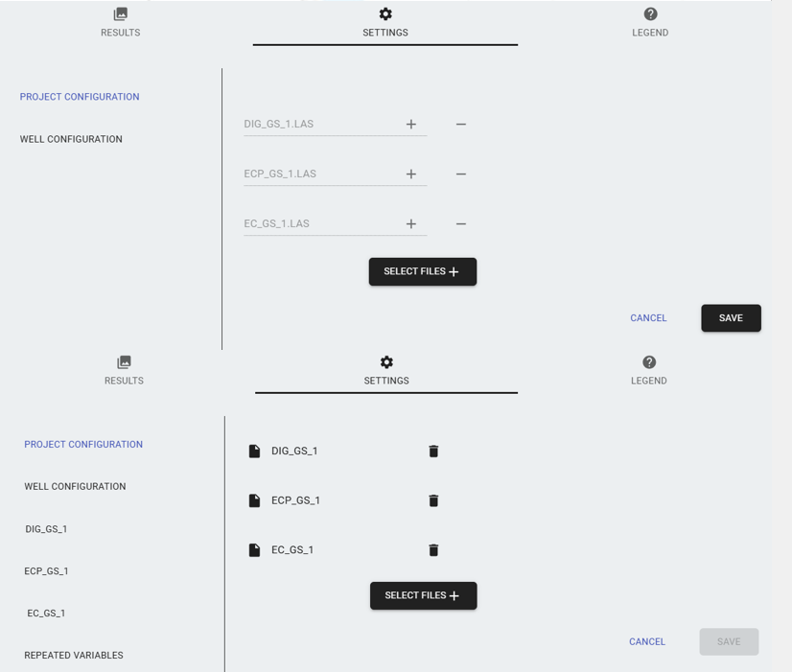Viewport: 792px width, 672px height.
Task: Go to EC_GS_1 in the sidebar menu
Action: [46, 614]
